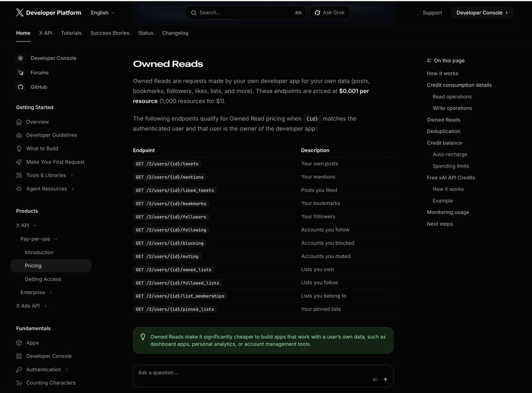This screenshot has height=393, width=532.
Task: Expand the Tools & Libraries chevron
Action: [71, 175]
